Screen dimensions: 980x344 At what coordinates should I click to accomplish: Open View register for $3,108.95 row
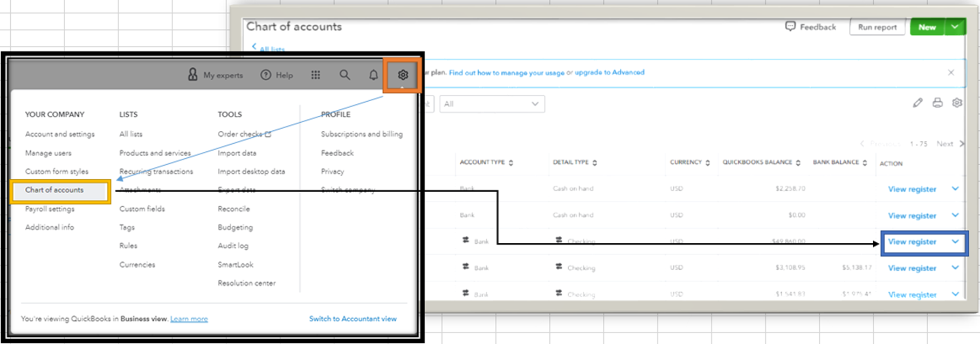[x=912, y=268]
